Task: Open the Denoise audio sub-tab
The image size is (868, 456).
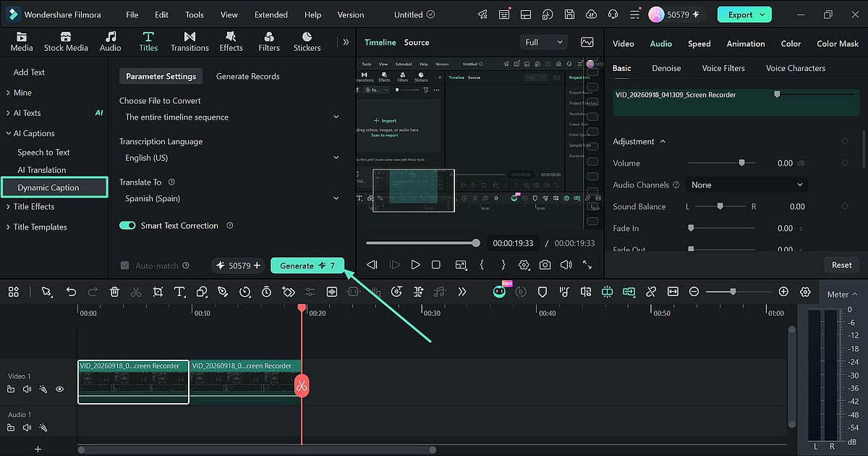Action: click(x=666, y=68)
